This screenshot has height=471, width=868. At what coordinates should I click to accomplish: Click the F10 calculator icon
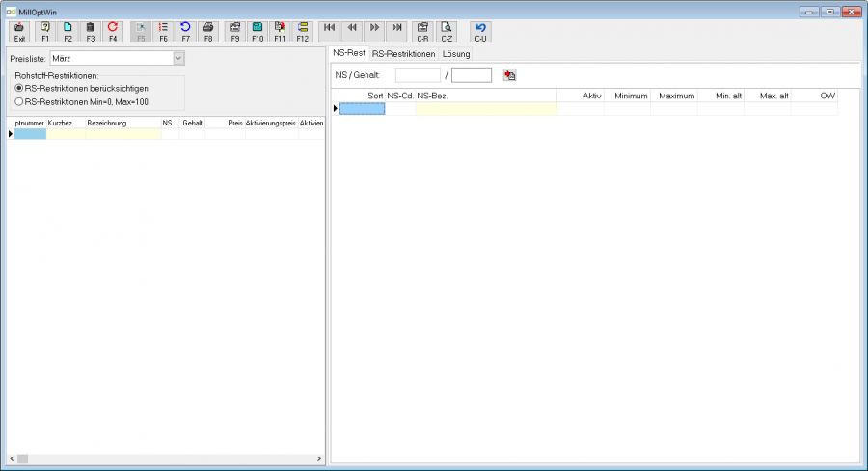(x=258, y=32)
